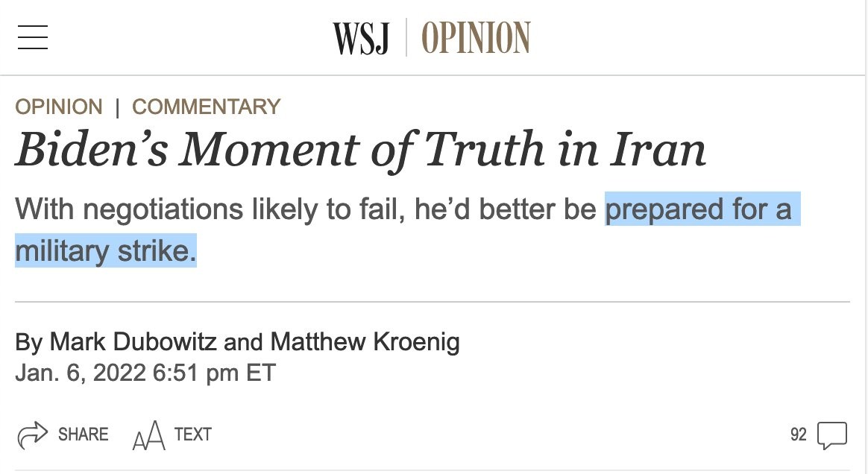Click the AA text size icon

pos(147,437)
